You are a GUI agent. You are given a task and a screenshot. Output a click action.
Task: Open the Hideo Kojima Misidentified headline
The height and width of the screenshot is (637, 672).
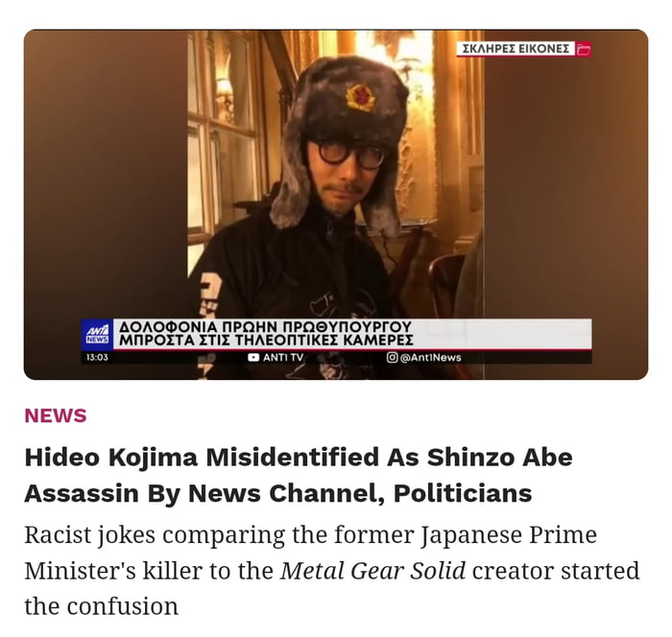click(299, 475)
